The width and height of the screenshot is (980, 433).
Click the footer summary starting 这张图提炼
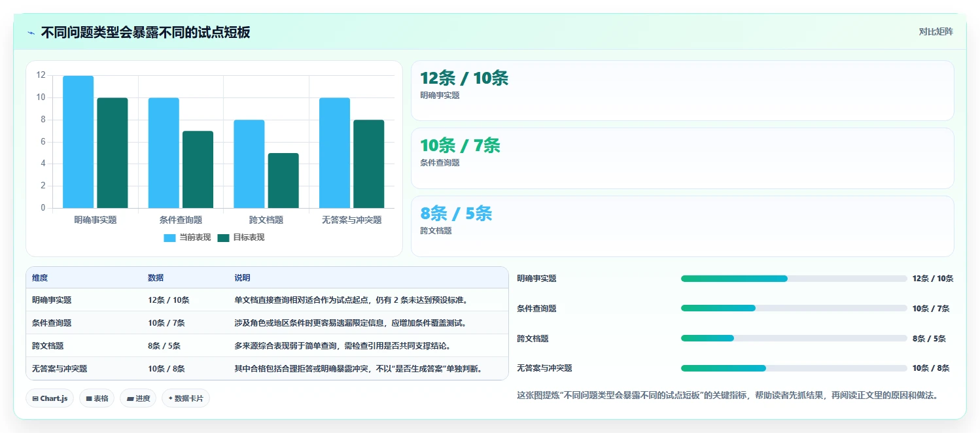point(727,396)
